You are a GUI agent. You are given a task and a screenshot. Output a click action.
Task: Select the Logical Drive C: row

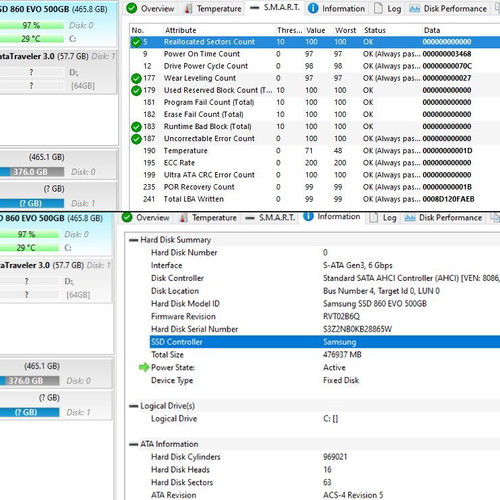point(325,419)
